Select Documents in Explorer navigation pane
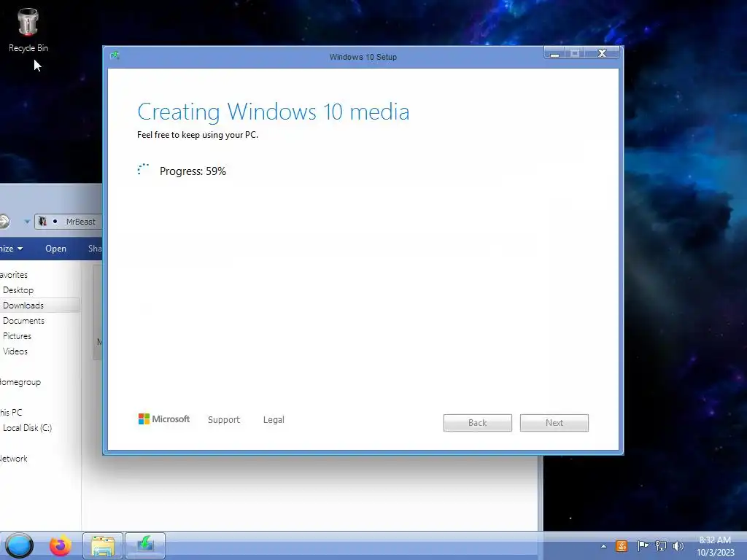The image size is (747, 560). pyautogui.click(x=24, y=321)
